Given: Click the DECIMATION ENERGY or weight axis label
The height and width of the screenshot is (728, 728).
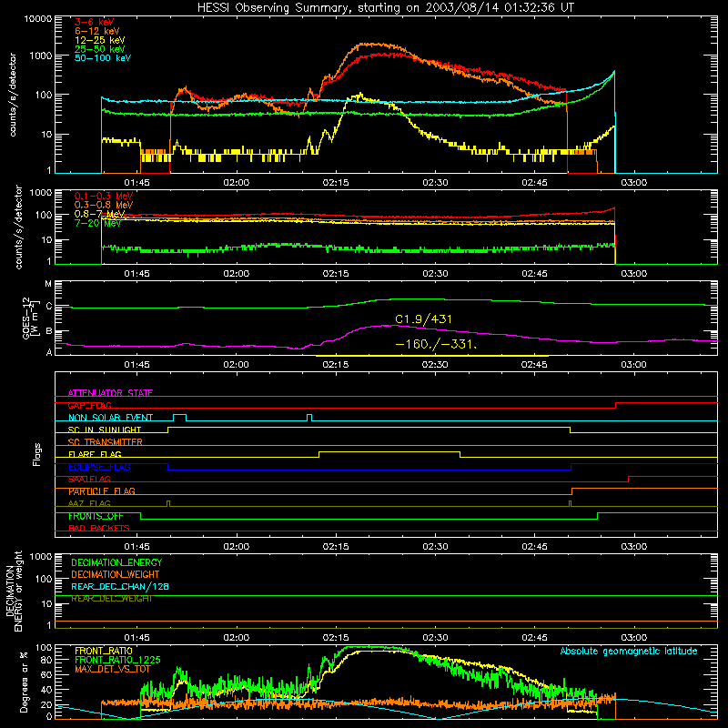Looking at the screenshot, I should tap(14, 591).
